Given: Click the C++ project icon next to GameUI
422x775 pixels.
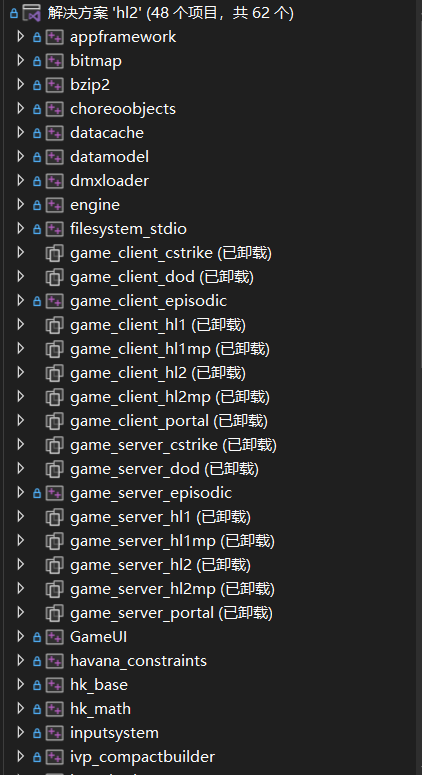Looking at the screenshot, I should 54,637.
